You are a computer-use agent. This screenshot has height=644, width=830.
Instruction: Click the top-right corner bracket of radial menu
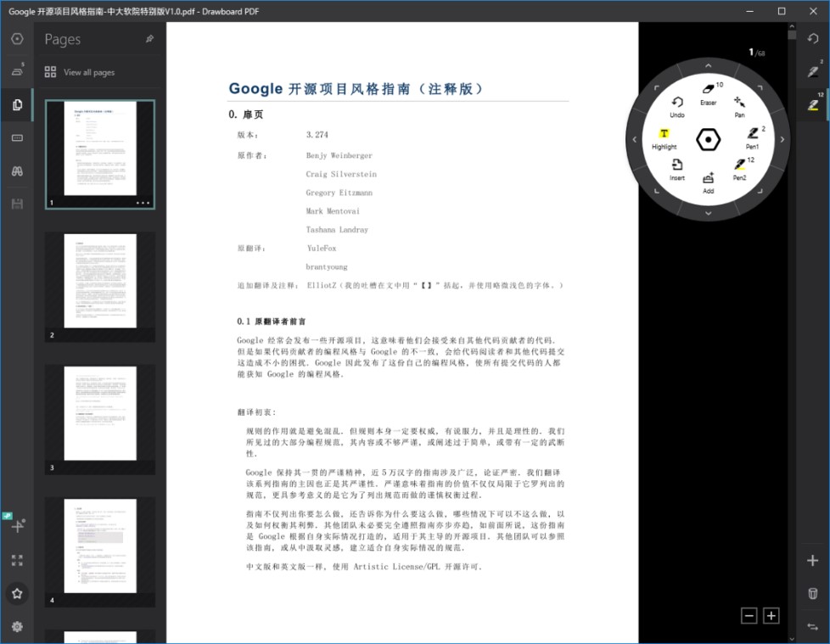760,88
